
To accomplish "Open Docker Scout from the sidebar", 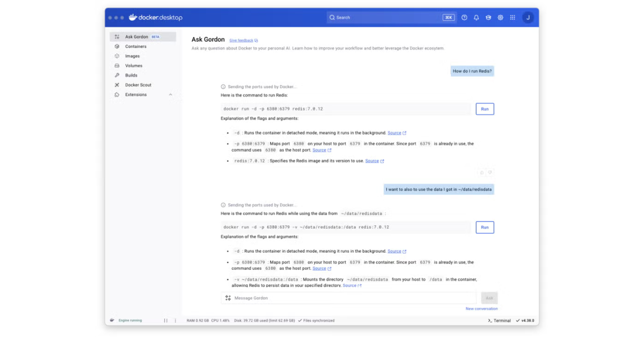I will 118,85.
